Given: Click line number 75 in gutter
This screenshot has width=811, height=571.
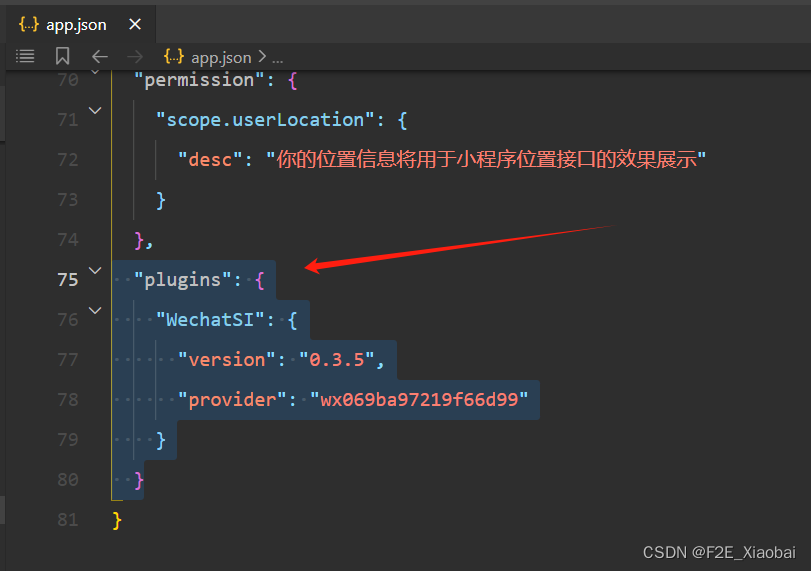Looking at the screenshot, I should [x=68, y=280].
